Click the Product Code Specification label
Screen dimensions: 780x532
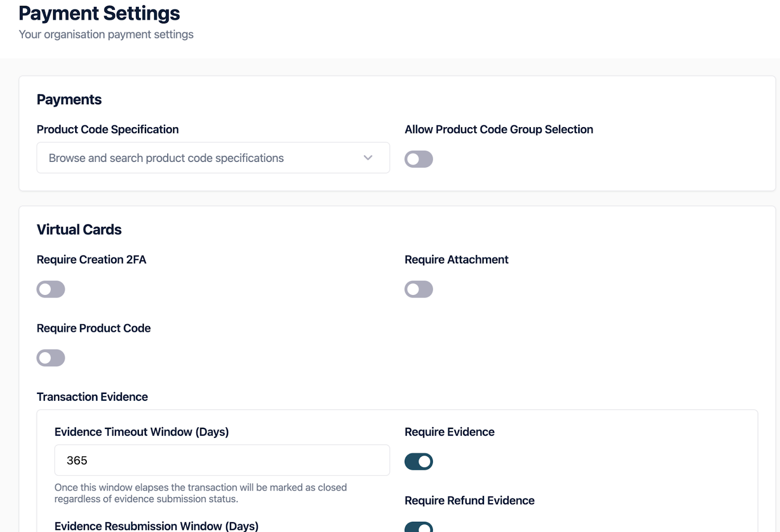(107, 130)
